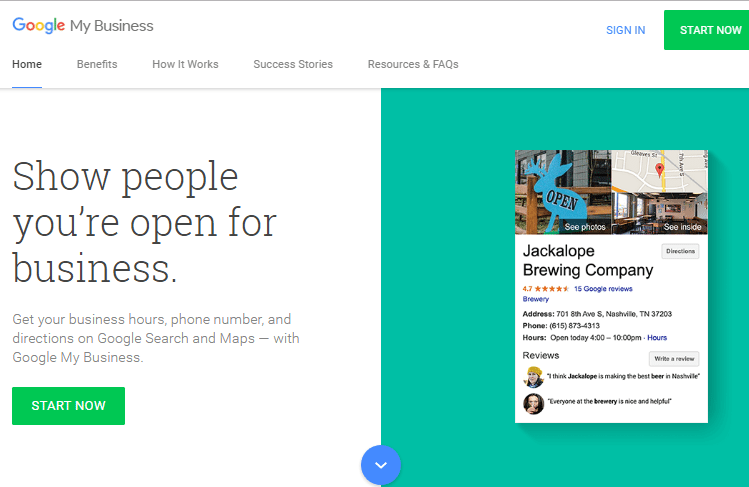
Task: Click the red map pin marker
Action: click(x=659, y=170)
